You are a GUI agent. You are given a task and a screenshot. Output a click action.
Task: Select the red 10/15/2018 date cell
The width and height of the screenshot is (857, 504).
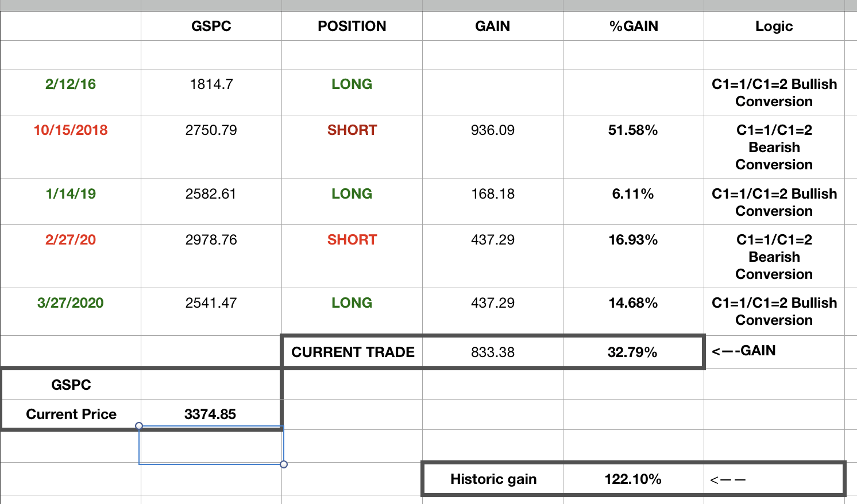pos(71,130)
